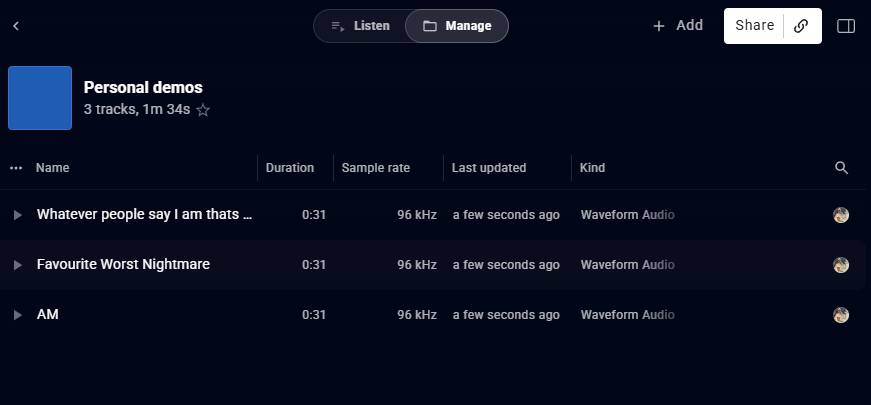Star the Personal demos project as favorite
This screenshot has height=405, width=871.
[x=203, y=110]
